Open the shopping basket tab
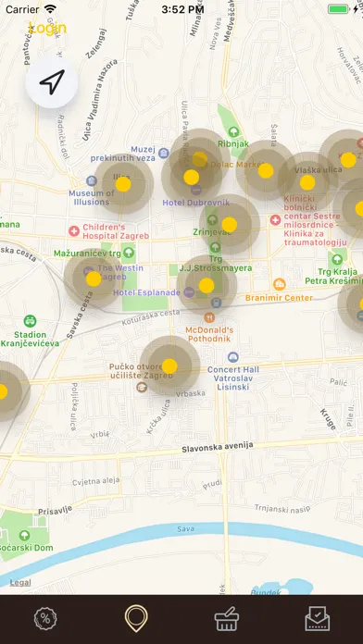The image size is (363, 644). pos(227,618)
